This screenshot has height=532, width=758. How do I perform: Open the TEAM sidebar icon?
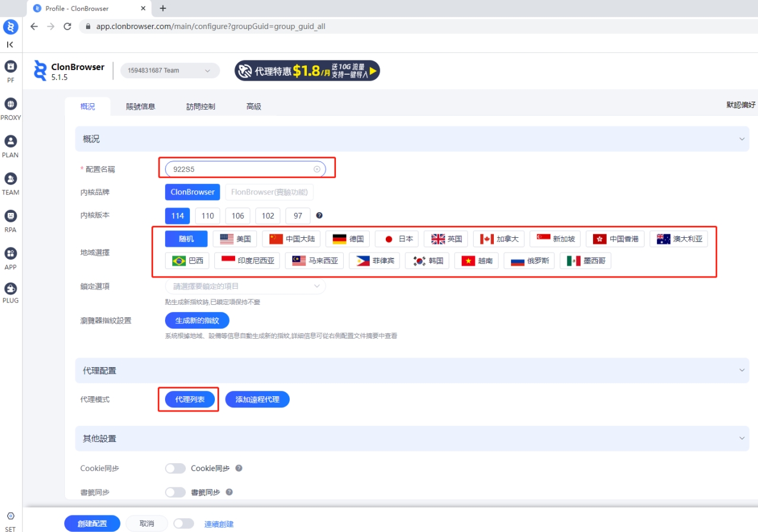click(11, 179)
